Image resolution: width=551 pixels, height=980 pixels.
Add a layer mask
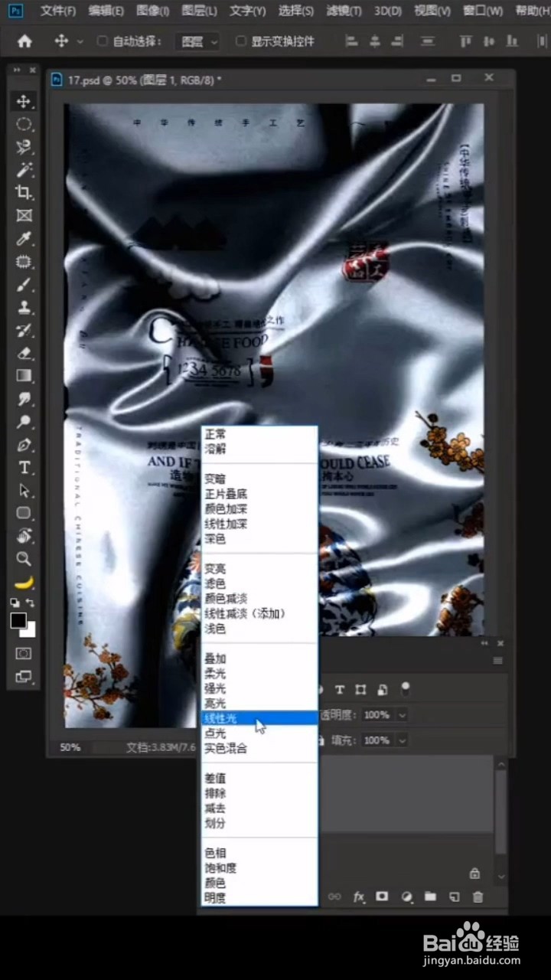coord(382,897)
